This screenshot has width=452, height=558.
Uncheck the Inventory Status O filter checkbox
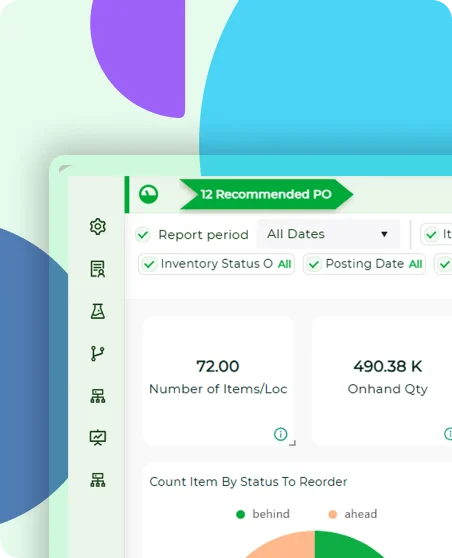click(149, 264)
